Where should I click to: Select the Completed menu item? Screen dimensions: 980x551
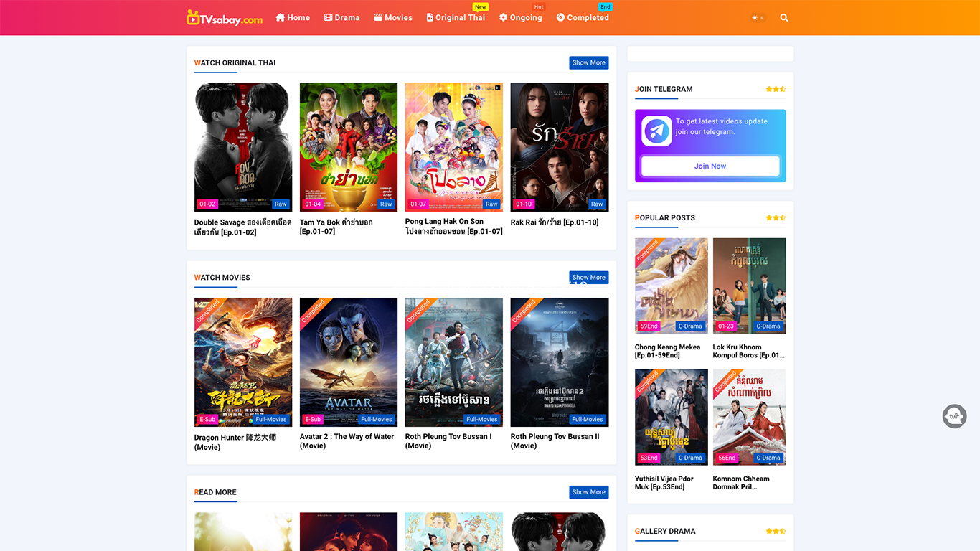(583, 18)
